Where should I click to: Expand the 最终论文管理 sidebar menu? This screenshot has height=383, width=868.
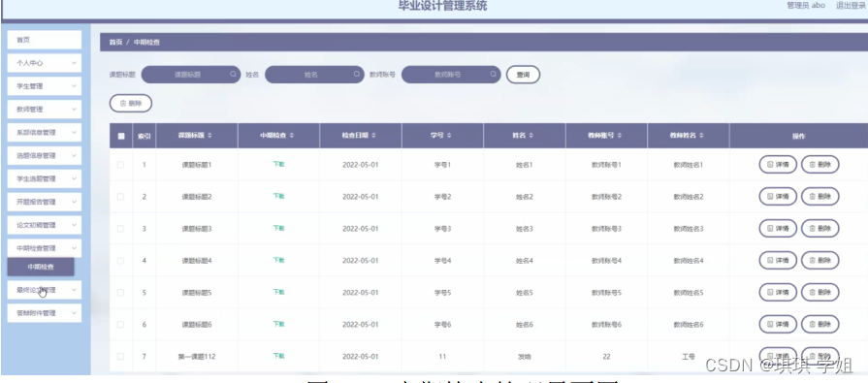tap(45, 290)
